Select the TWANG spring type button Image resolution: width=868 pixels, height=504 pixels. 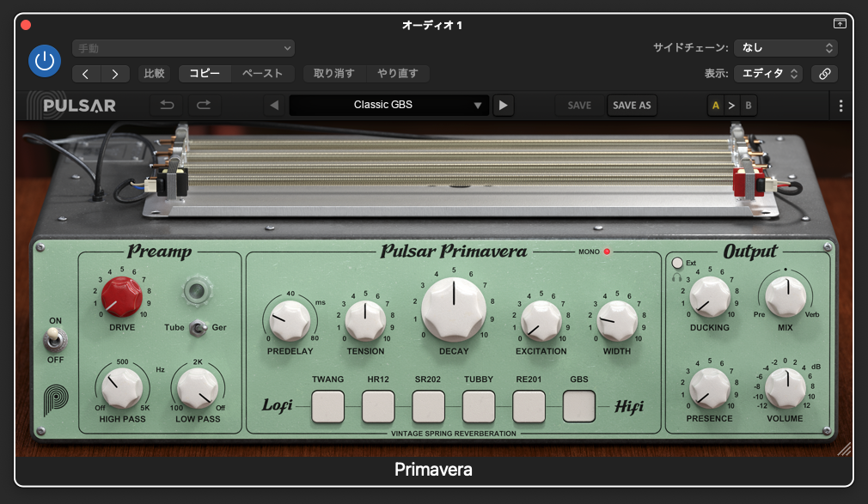(327, 407)
